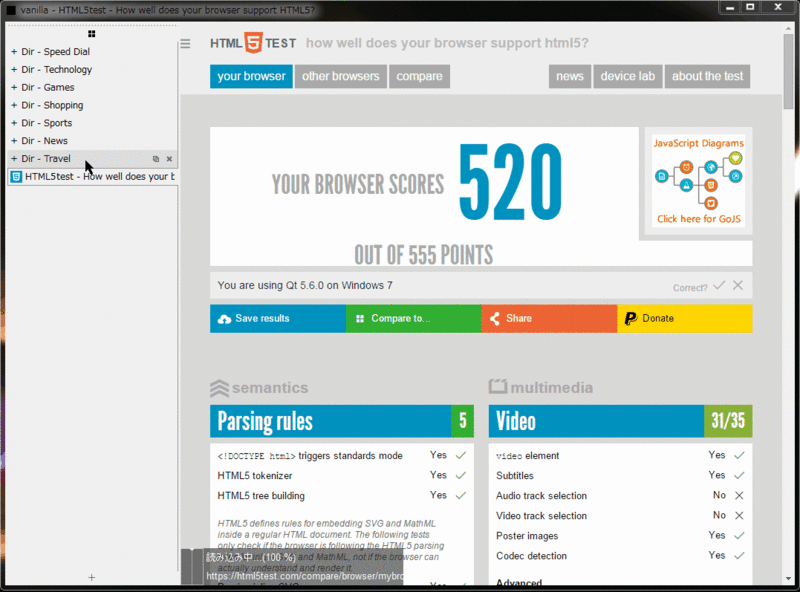Reject browser identification with the X mark
Image resolution: width=800 pixels, height=592 pixels.
(x=738, y=285)
